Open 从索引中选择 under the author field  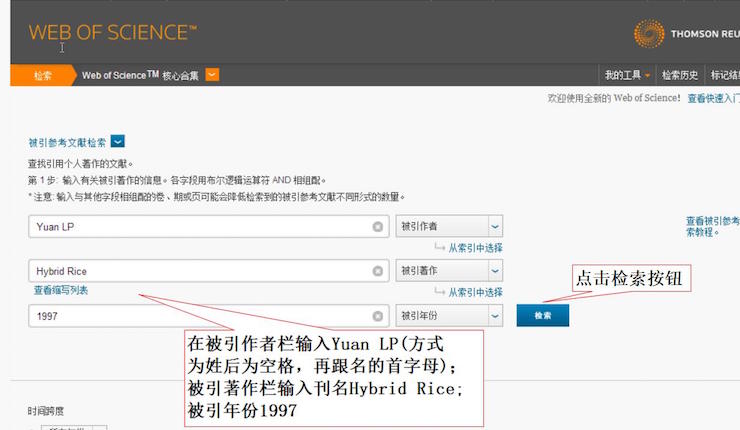475,248
